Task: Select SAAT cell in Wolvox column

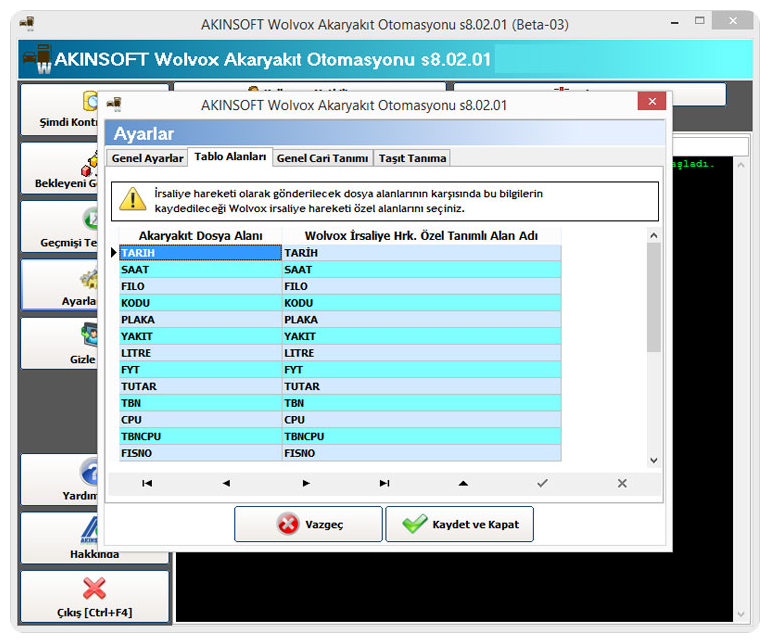Action: 422,269
